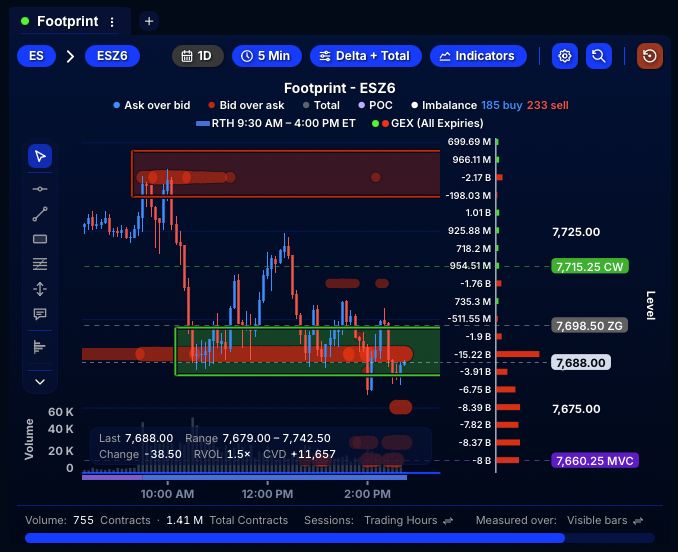Click the 7,725.00 price axis label
This screenshot has height=552, width=678.
(576, 232)
